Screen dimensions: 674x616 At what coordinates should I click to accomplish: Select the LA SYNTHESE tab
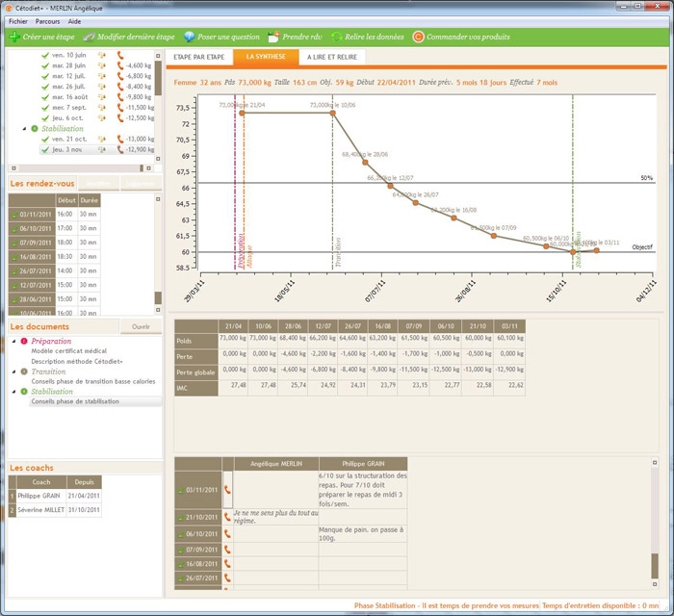266,57
